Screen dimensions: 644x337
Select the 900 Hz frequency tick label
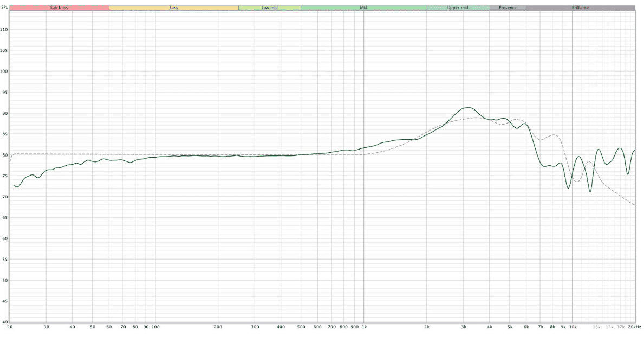354,327
